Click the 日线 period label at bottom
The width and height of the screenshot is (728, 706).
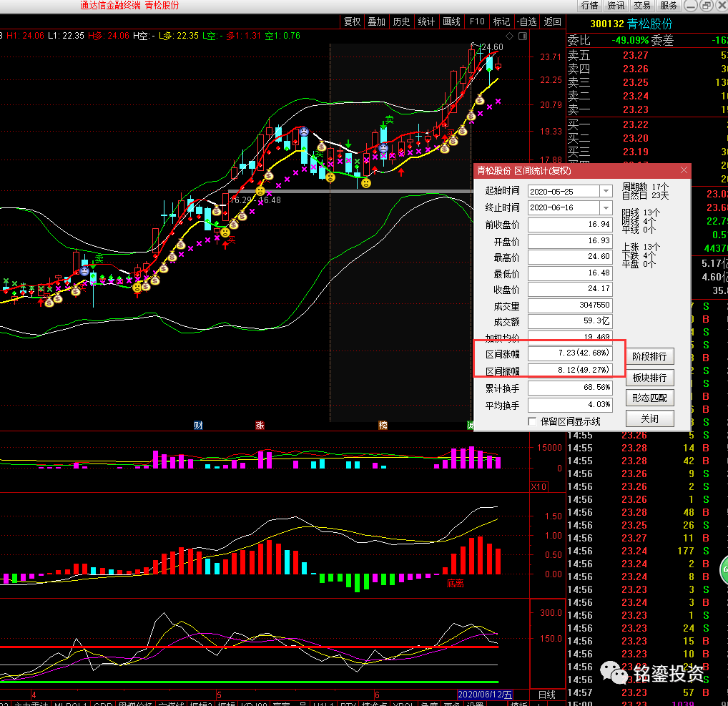[x=546, y=695]
